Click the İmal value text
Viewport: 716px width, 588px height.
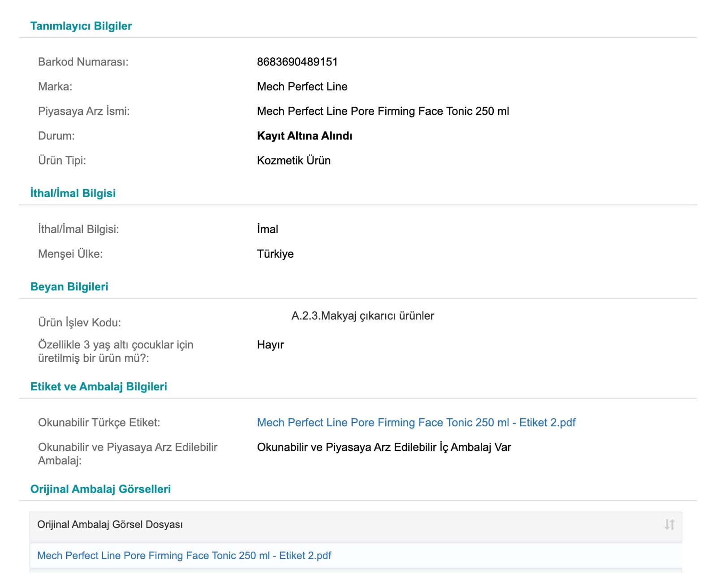click(x=267, y=229)
